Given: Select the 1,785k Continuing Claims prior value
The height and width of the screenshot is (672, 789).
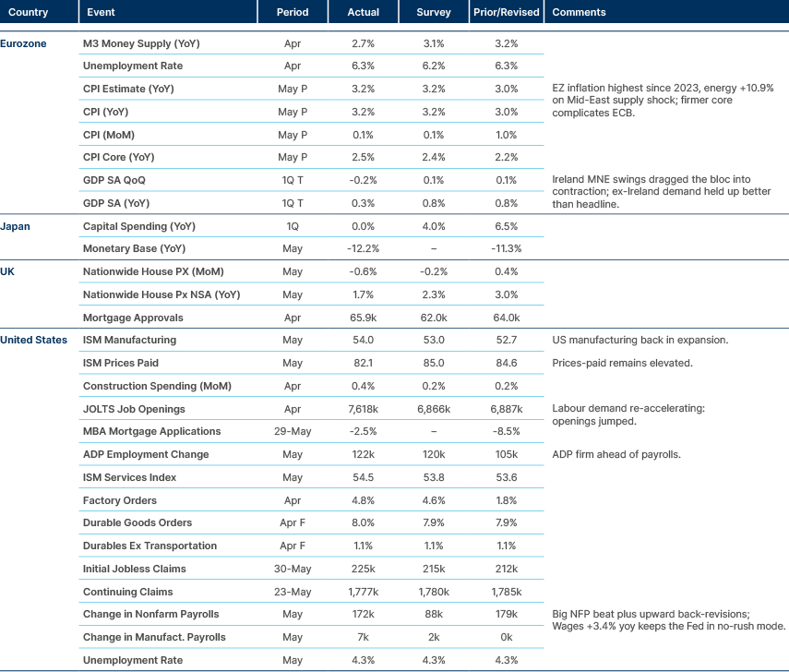Looking at the screenshot, I should click(507, 592).
